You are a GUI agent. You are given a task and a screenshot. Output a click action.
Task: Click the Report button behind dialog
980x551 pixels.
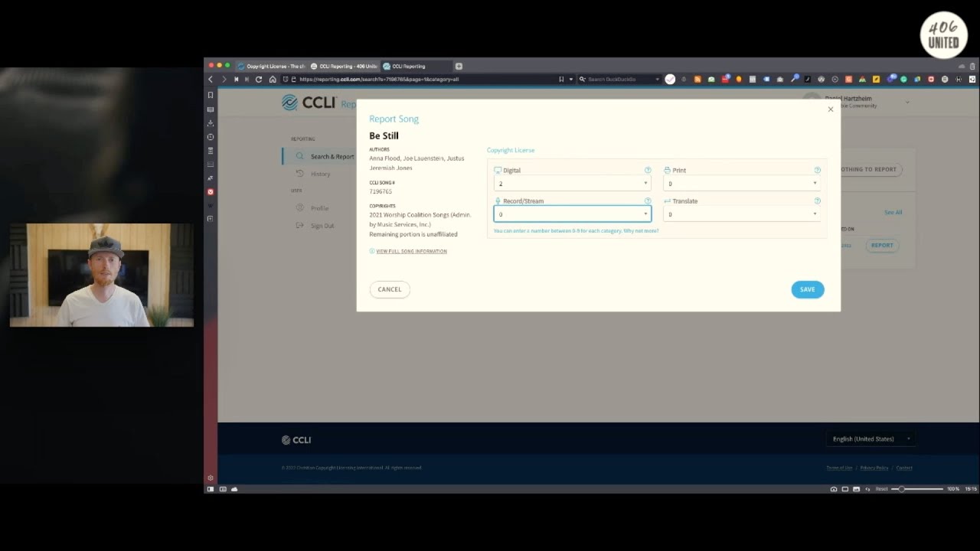coord(882,246)
